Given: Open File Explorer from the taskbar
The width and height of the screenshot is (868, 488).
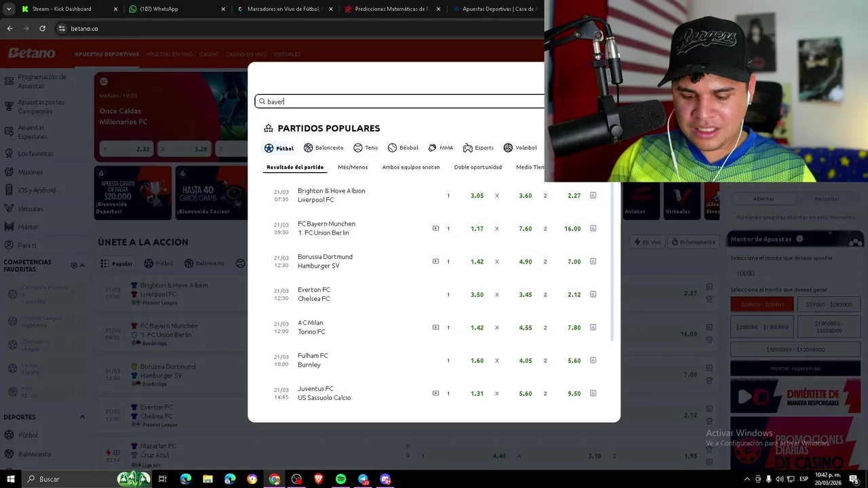Looking at the screenshot, I should point(208,479).
